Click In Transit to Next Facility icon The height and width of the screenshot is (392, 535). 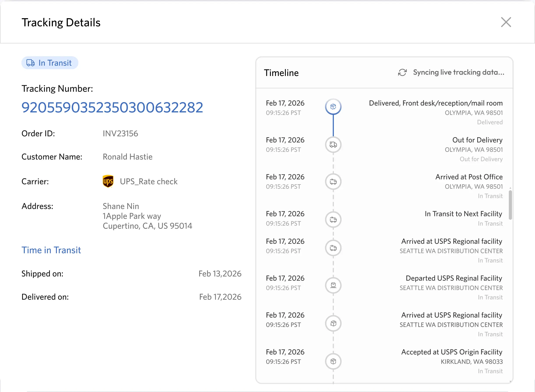point(333,219)
